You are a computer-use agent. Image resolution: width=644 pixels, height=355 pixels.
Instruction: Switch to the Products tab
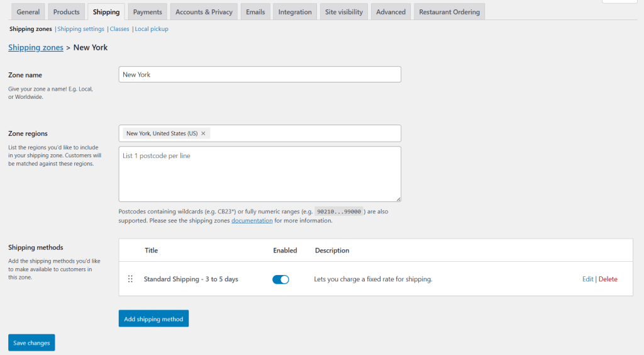point(66,12)
